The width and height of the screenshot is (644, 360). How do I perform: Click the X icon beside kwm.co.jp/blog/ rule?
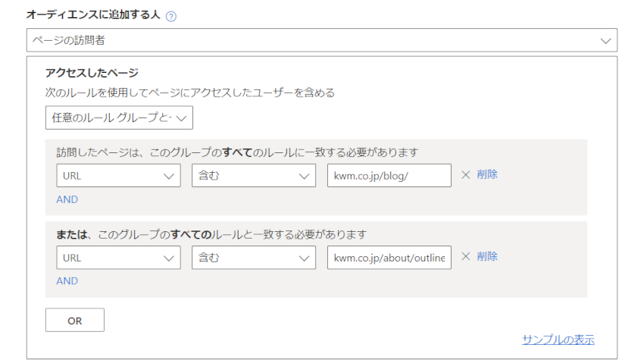point(465,174)
